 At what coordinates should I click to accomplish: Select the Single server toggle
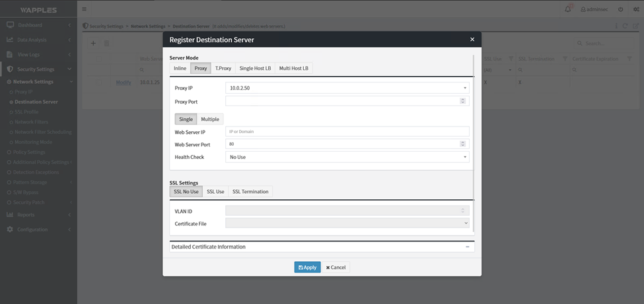(186, 119)
